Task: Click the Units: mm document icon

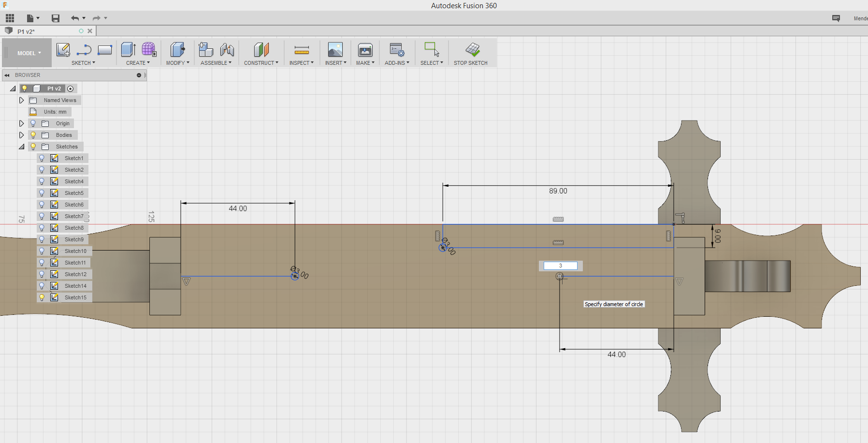Action: click(33, 112)
